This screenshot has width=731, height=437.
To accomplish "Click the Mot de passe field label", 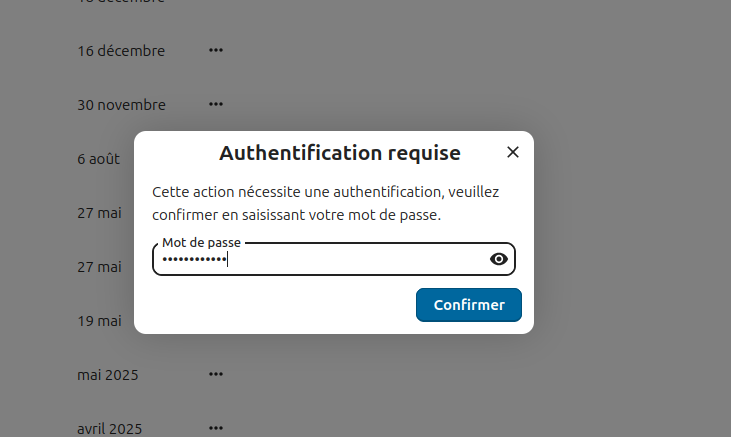I will click(x=201, y=243).
